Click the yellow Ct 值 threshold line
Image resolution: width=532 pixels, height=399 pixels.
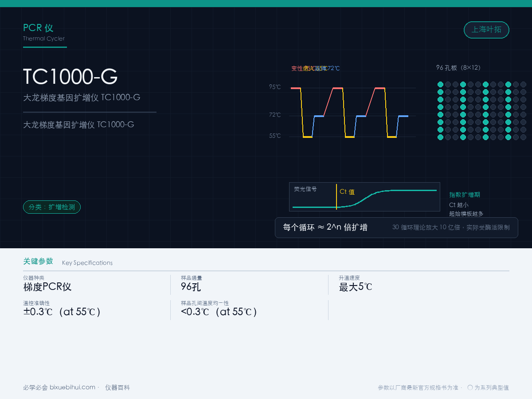pyautogui.click(x=336, y=196)
